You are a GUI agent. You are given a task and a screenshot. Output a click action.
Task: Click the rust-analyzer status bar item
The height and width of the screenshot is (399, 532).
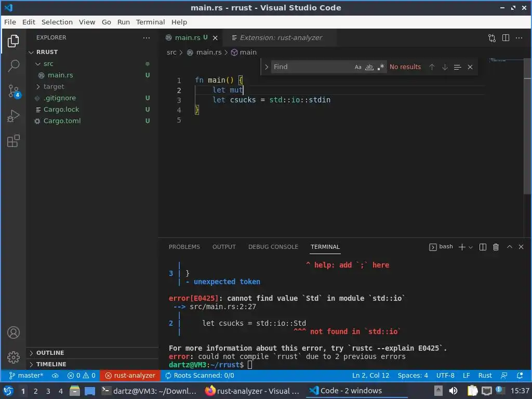[x=130, y=376]
